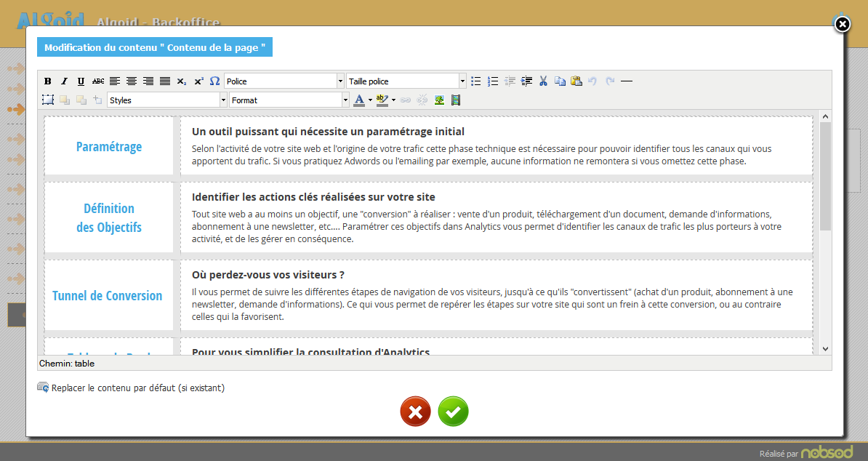Toggle underline formatting
This screenshot has width=868, height=461.
click(x=81, y=81)
